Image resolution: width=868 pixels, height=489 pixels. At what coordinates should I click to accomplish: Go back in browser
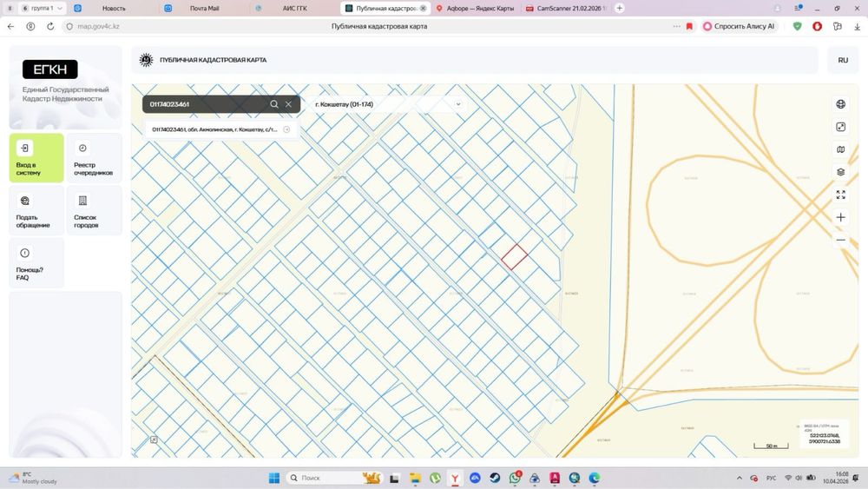(x=11, y=26)
